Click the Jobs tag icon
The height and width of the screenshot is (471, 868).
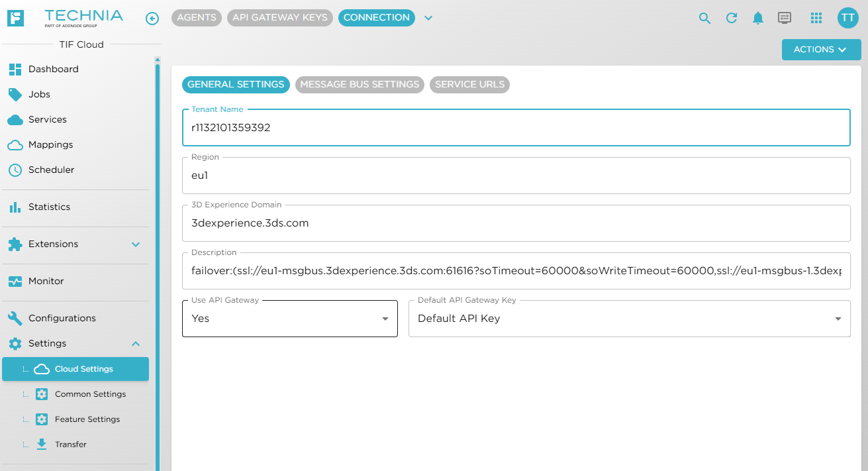(x=15, y=95)
